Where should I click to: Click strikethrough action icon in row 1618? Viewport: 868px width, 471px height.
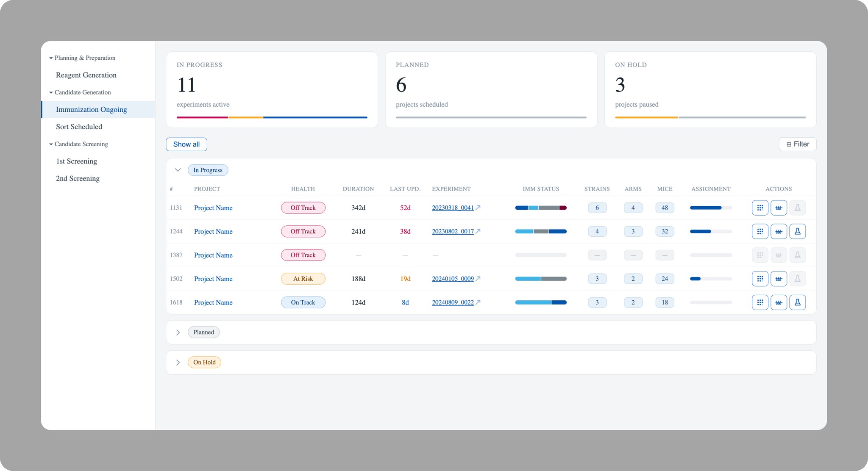pyautogui.click(x=779, y=302)
